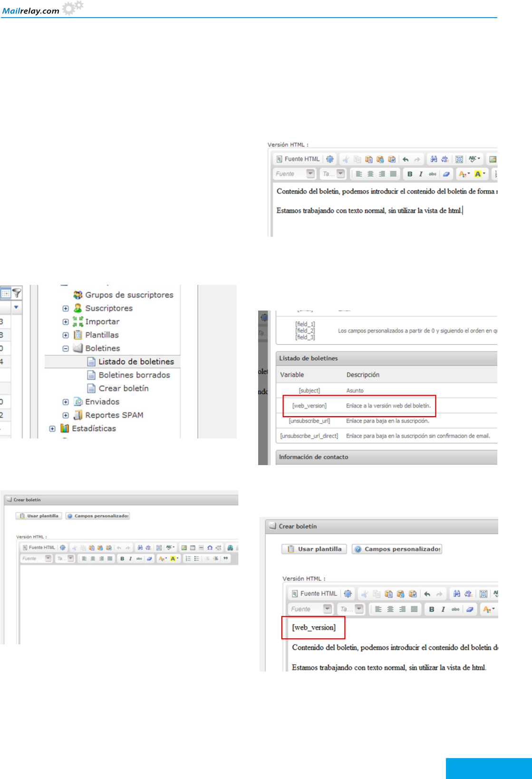Center align text in editor without Crear boletín header
Screen dimensions: 532x779
click(x=370, y=174)
